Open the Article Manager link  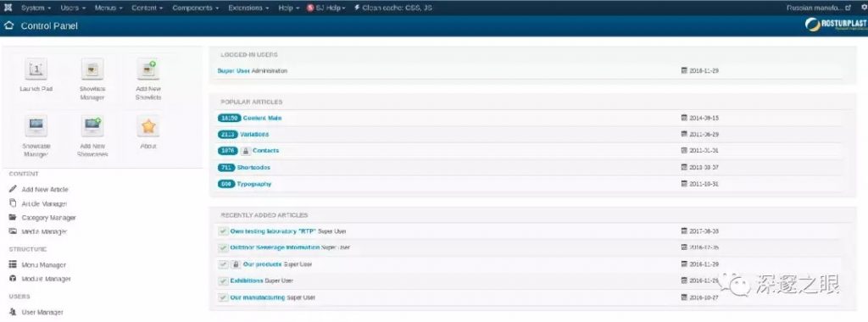(44, 203)
